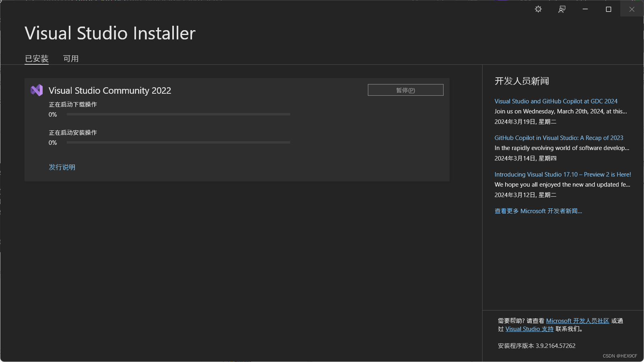Click the 开发人员新闻 heading
644x362 pixels.
pyautogui.click(x=522, y=81)
